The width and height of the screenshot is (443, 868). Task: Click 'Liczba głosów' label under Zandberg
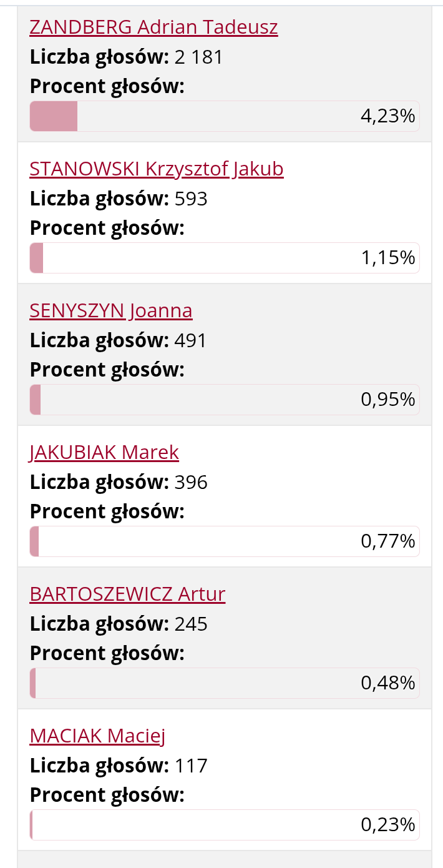pos(100,57)
